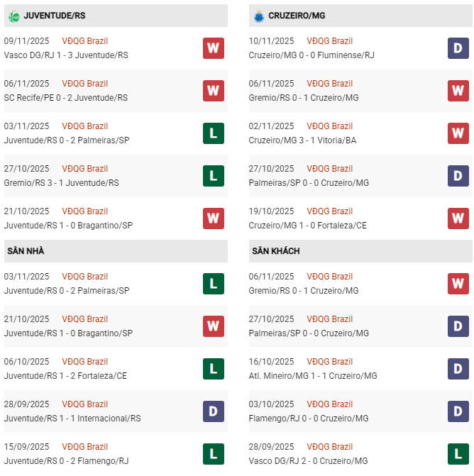474x476 pixels.
Task: Open VĐQG Brazil link dated 09/11/2025
Action: coord(84,41)
